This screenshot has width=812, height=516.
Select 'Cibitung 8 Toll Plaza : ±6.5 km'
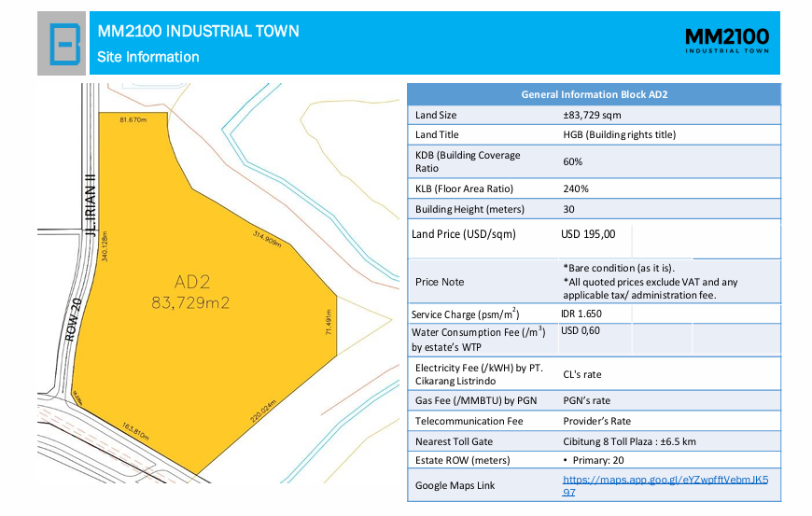629,441
